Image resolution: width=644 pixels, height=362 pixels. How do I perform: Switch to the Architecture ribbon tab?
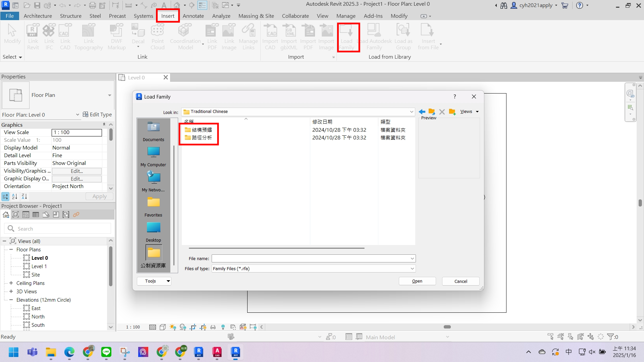point(38,16)
